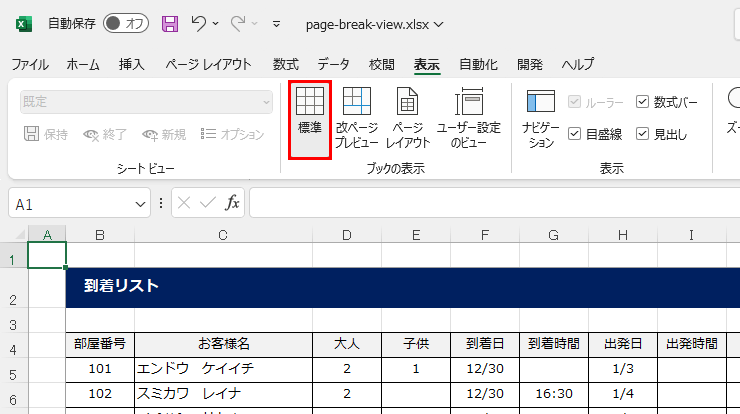Viewport: 740px width, 414px height.
Task: Click the Name Box showing A1
Action: coord(71,204)
